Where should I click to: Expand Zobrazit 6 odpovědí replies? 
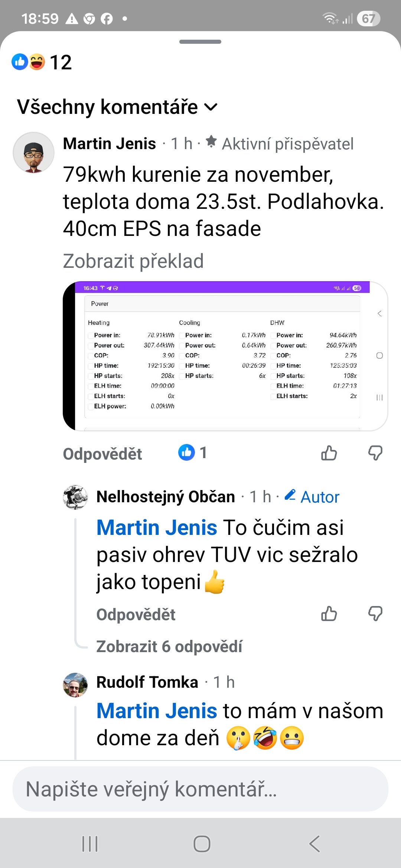169,647
